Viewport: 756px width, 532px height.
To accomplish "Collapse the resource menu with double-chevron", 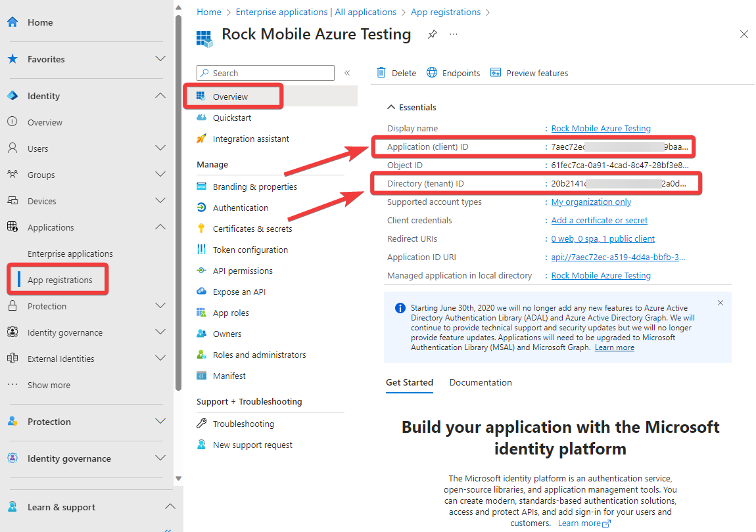I will pyautogui.click(x=347, y=73).
